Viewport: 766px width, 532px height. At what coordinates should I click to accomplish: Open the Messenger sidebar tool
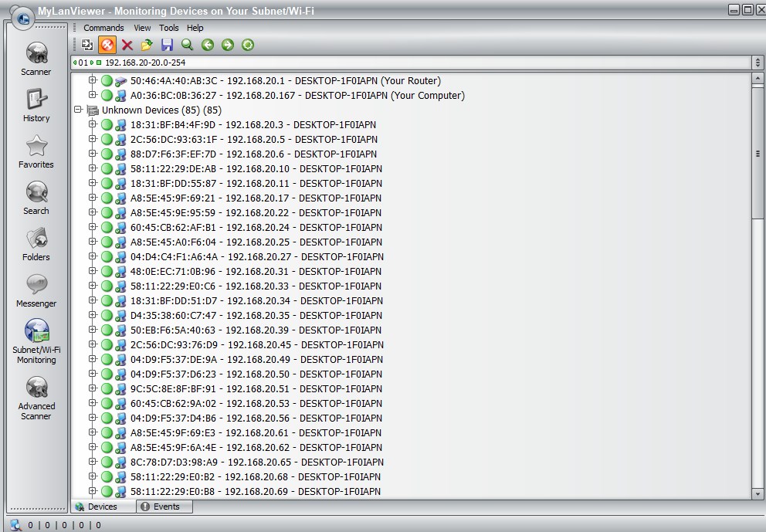click(x=36, y=290)
